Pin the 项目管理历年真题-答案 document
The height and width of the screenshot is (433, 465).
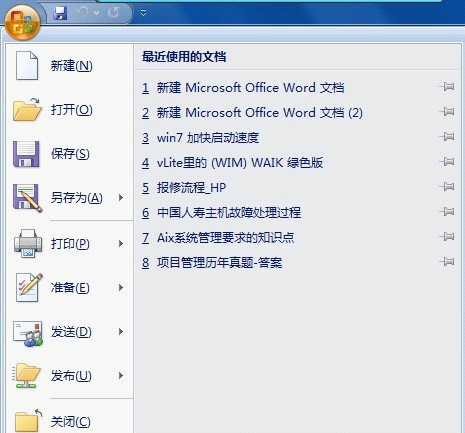(x=447, y=261)
